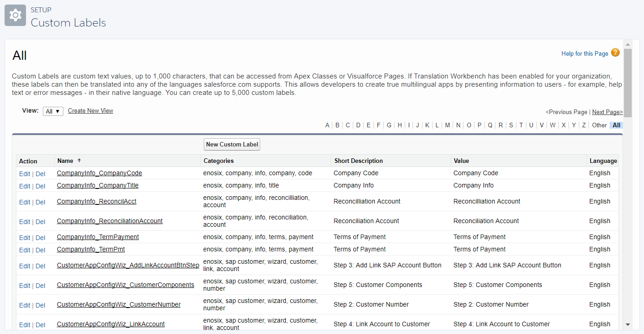The image size is (644, 334).
Task: Click 'enosix, company, info, title' categories cell
Action: pos(241,185)
